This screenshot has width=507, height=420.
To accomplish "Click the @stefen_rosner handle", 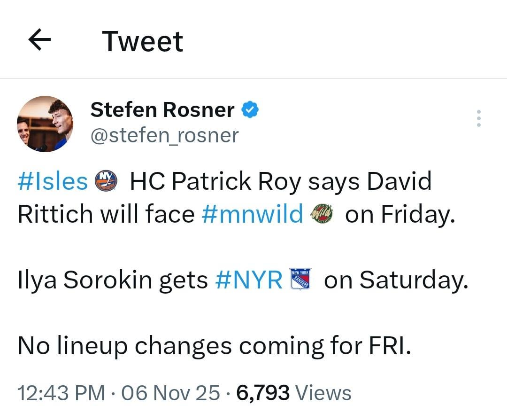I will (165, 135).
